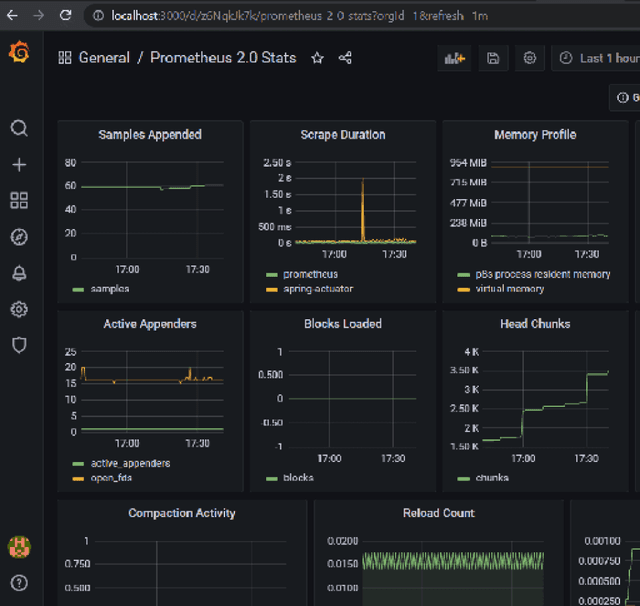The width and height of the screenshot is (640, 606).
Task: Open the Blocks Loaded panel title menu
Action: (343, 324)
